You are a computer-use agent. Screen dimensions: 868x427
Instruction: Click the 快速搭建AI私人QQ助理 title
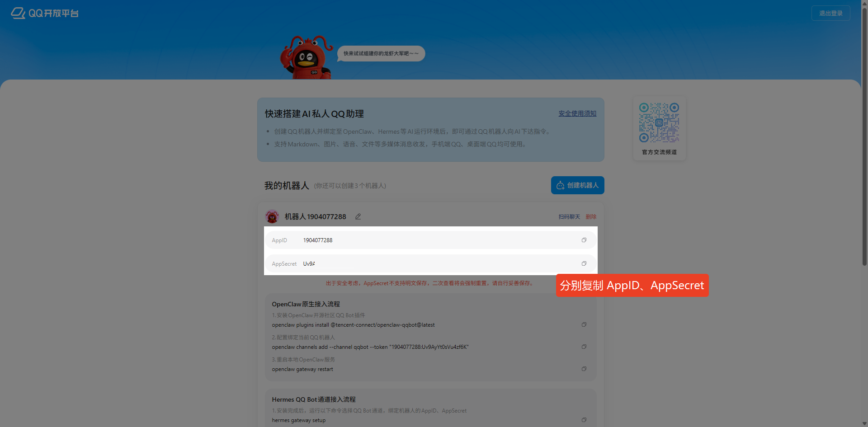click(314, 114)
